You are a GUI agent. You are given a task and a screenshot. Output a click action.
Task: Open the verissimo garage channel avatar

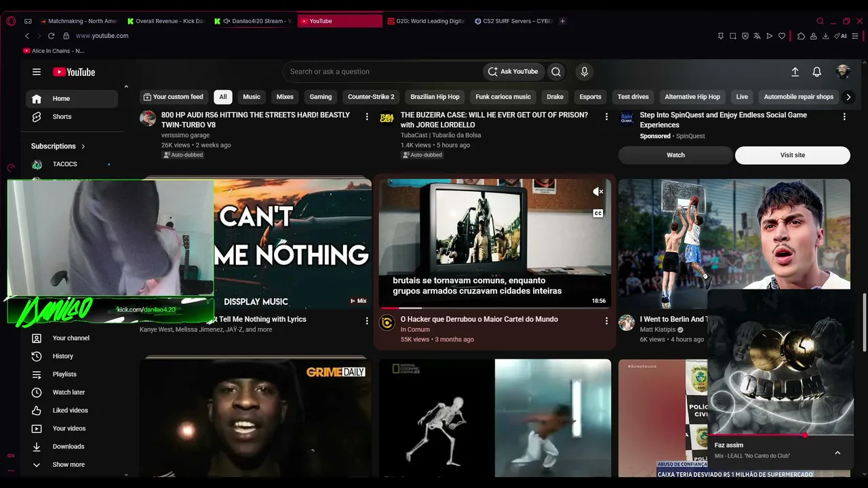click(x=148, y=119)
